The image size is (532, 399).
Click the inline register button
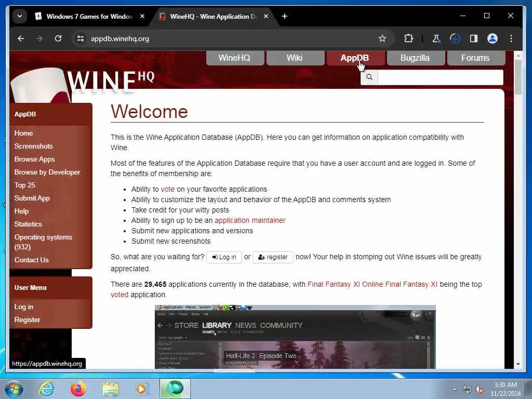[273, 257]
